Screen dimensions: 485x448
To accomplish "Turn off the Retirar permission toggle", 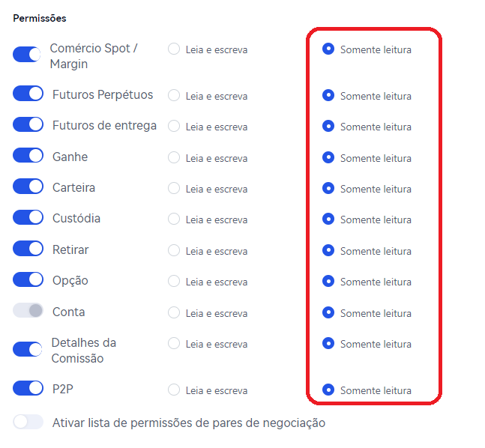I will [28, 249].
